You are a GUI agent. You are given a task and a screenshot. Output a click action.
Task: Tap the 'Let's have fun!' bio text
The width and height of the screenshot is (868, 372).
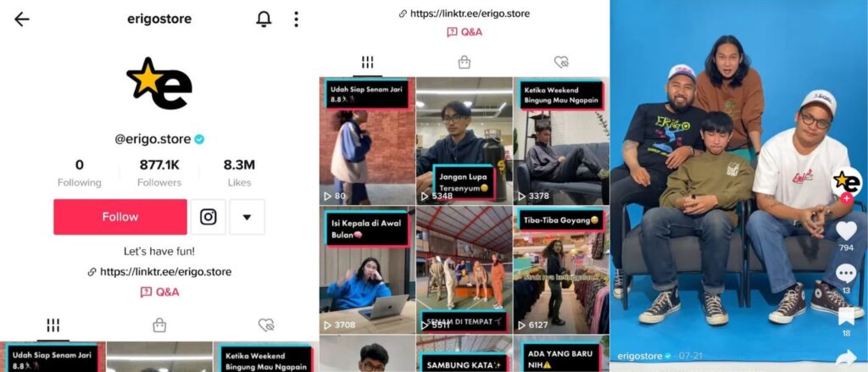coord(159,252)
